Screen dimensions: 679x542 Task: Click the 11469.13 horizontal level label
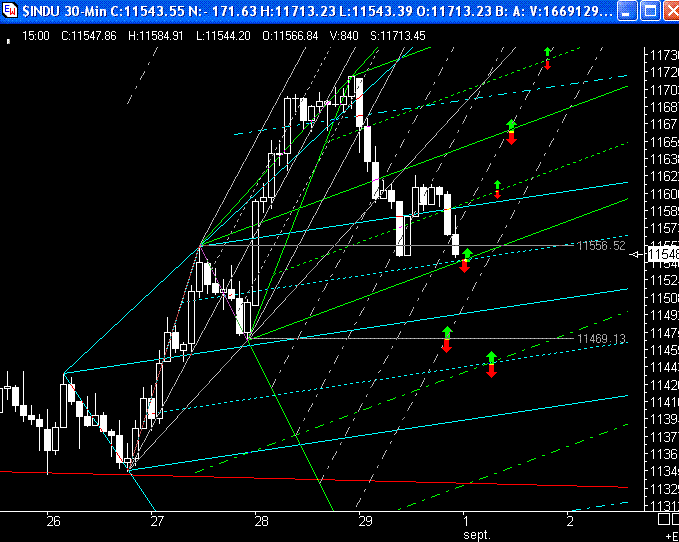coord(600,339)
